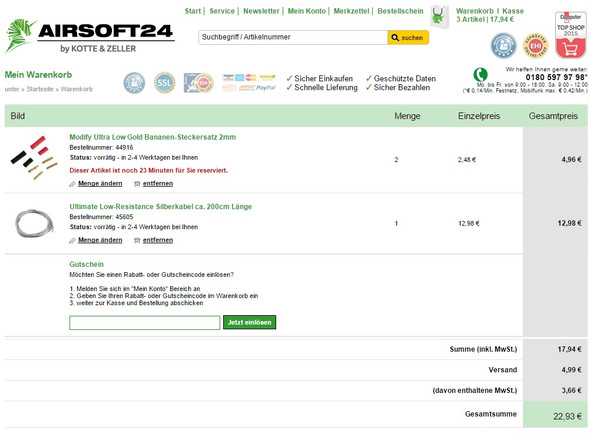Click the Jetzt einlösen voucher button
The height and width of the screenshot is (433, 590).
coord(249,322)
